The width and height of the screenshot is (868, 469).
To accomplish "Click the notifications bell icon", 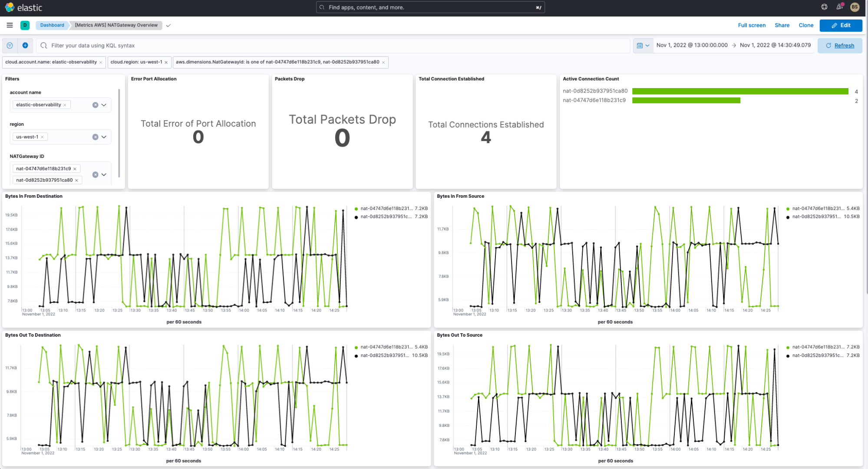I will (839, 7).
